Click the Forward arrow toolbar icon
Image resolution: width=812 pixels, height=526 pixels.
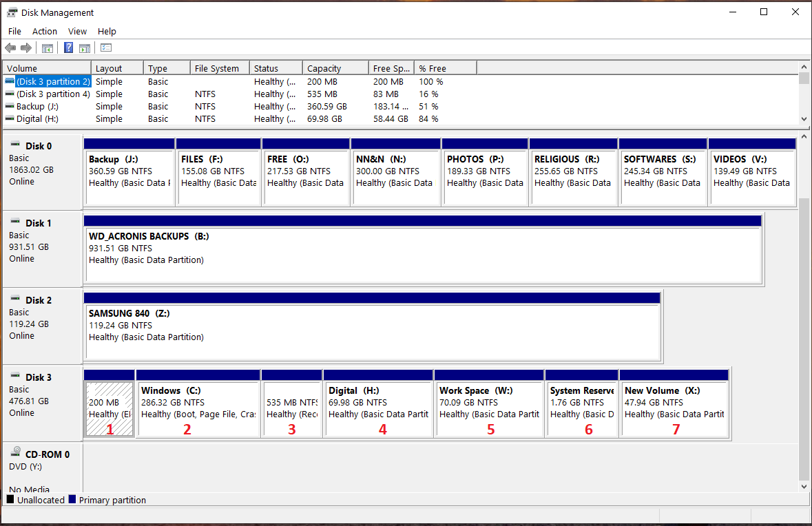(x=26, y=48)
